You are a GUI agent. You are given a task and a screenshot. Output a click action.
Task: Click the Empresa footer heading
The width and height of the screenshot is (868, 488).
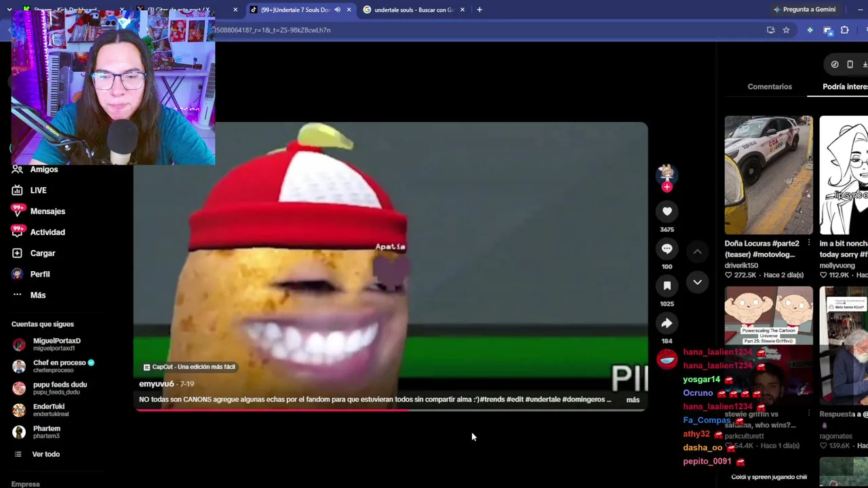tap(26, 484)
